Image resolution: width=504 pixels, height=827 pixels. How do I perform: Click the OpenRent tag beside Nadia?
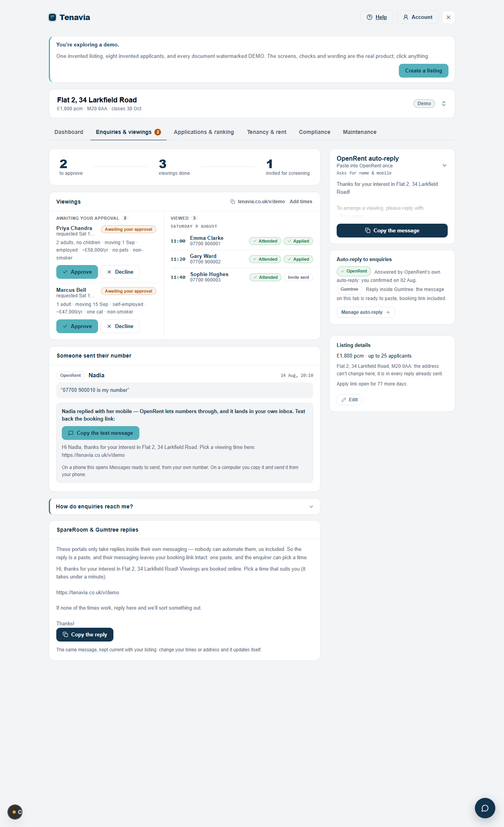coord(70,375)
